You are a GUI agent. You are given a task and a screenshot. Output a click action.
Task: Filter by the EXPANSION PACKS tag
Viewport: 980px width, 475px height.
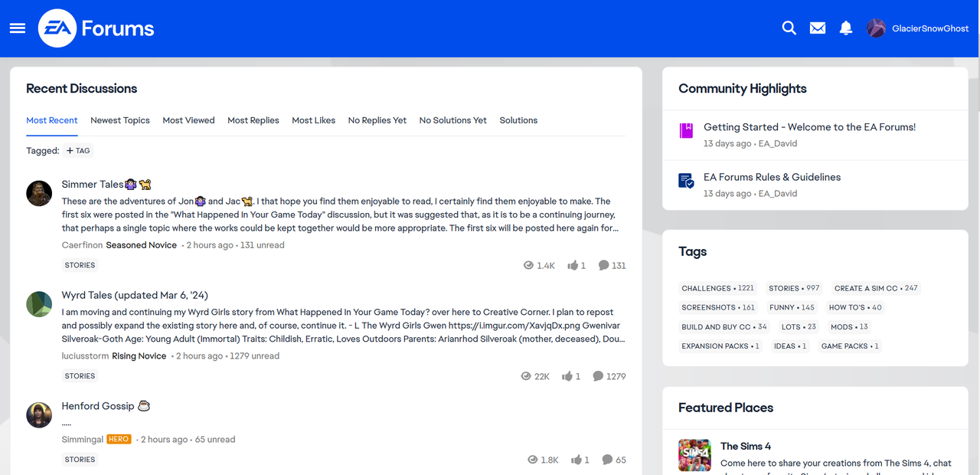click(x=720, y=346)
